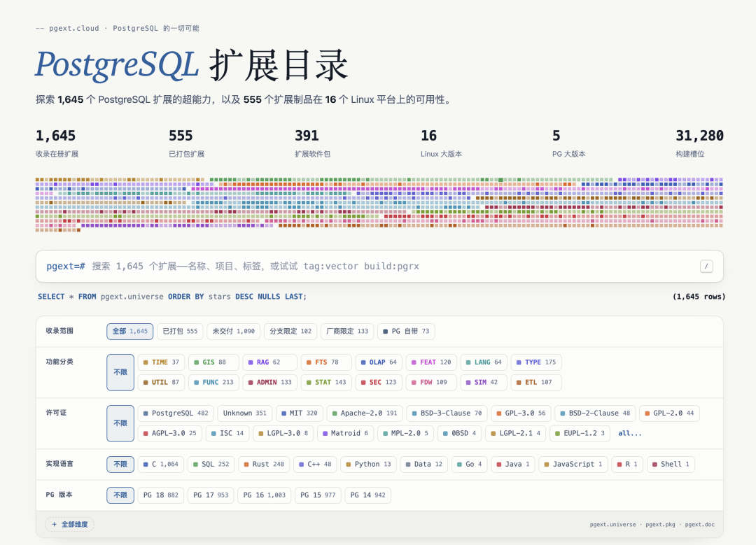Filter license by LGPL-2.1 4

515,433
